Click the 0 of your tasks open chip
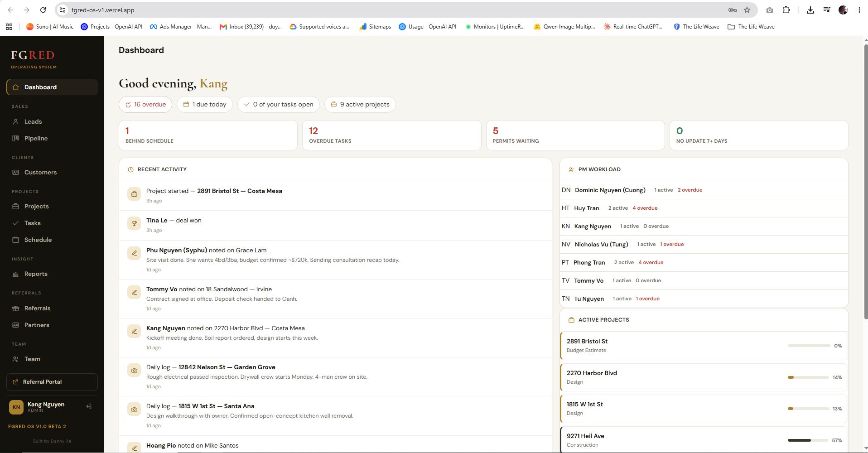This screenshot has height=453, width=868. (x=279, y=104)
